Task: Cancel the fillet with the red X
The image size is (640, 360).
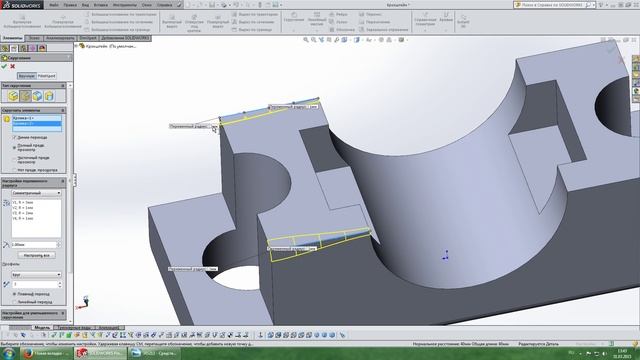Action: click(x=13, y=66)
